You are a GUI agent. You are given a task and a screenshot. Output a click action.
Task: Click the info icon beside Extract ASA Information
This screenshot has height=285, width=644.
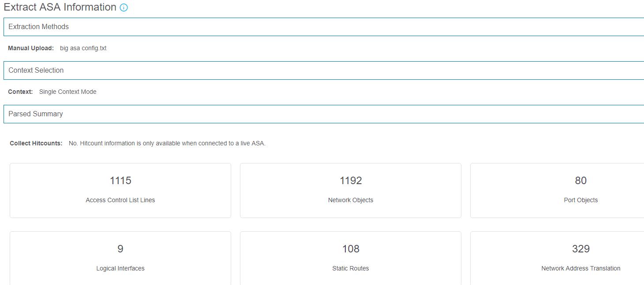(124, 7)
